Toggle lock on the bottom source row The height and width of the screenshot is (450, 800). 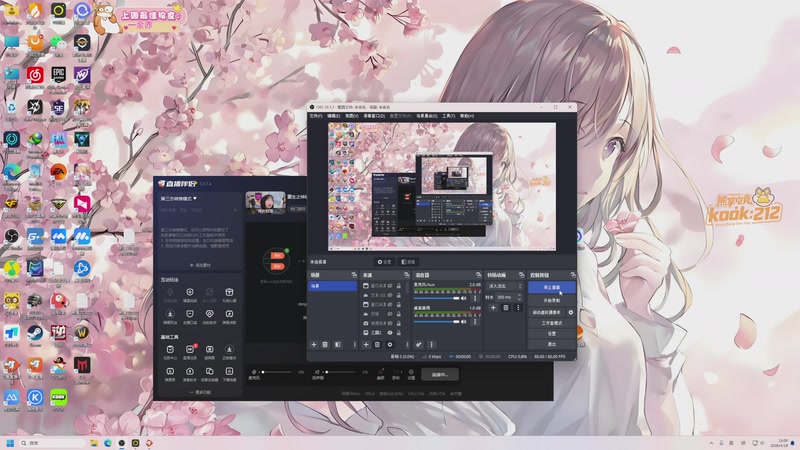click(x=398, y=333)
